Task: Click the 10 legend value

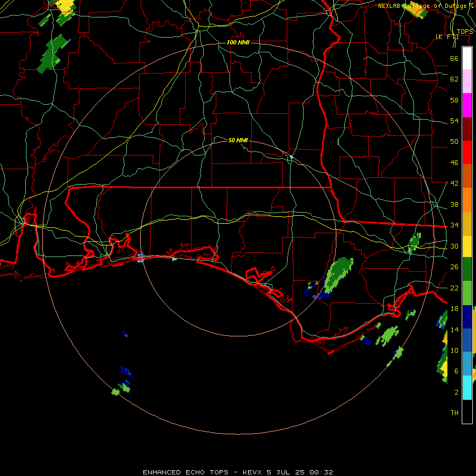Action: click(454, 351)
